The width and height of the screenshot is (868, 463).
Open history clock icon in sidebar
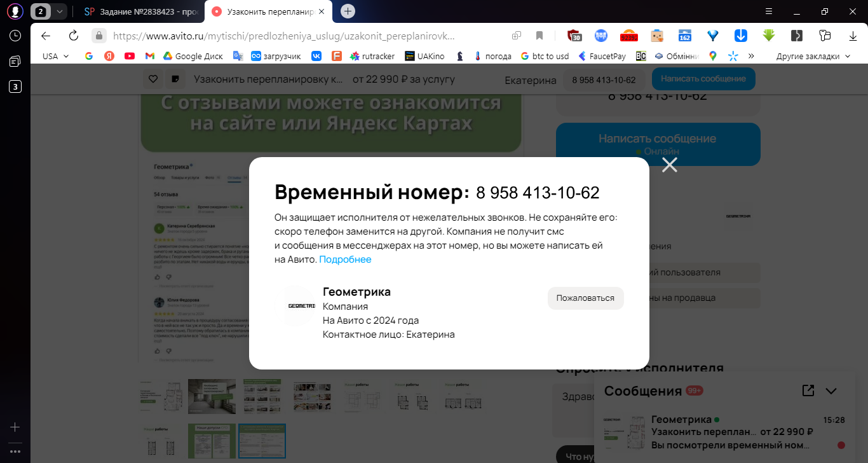15,36
